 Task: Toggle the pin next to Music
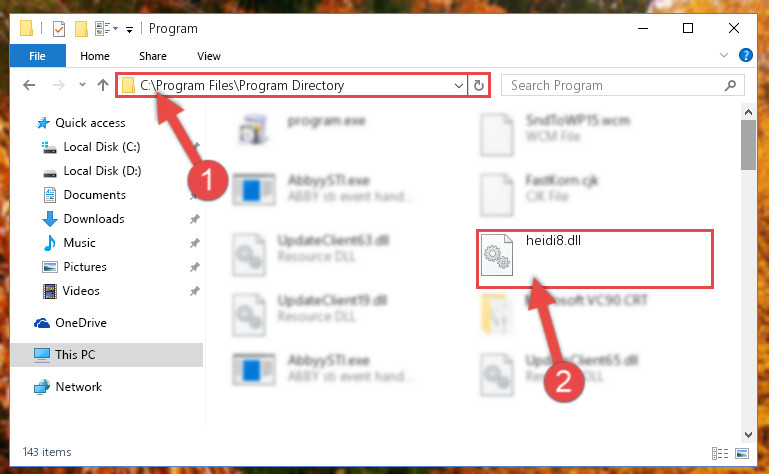[x=195, y=243]
